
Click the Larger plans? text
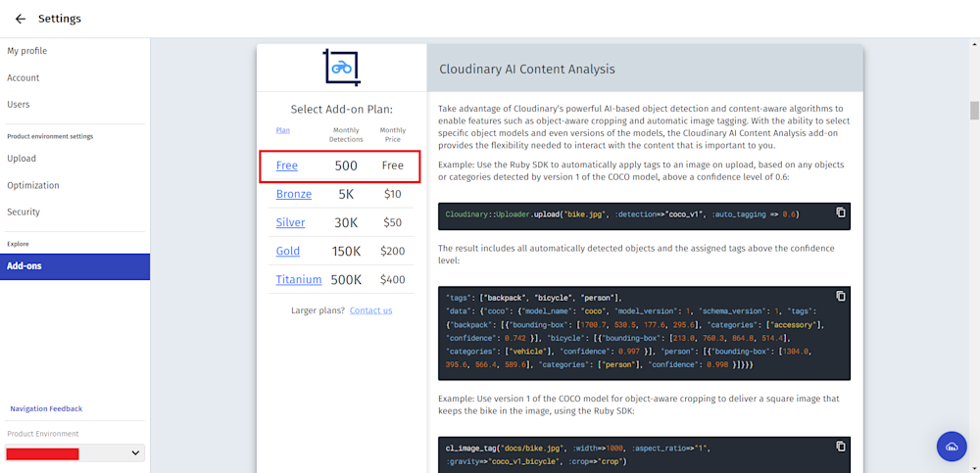pyautogui.click(x=318, y=310)
